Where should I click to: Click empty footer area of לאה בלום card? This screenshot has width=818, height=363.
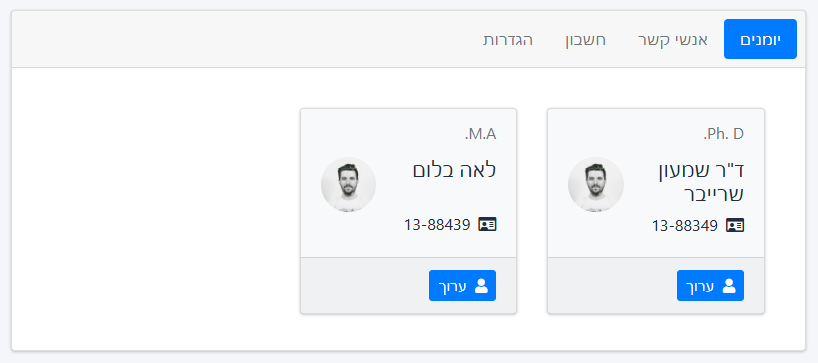click(x=365, y=285)
